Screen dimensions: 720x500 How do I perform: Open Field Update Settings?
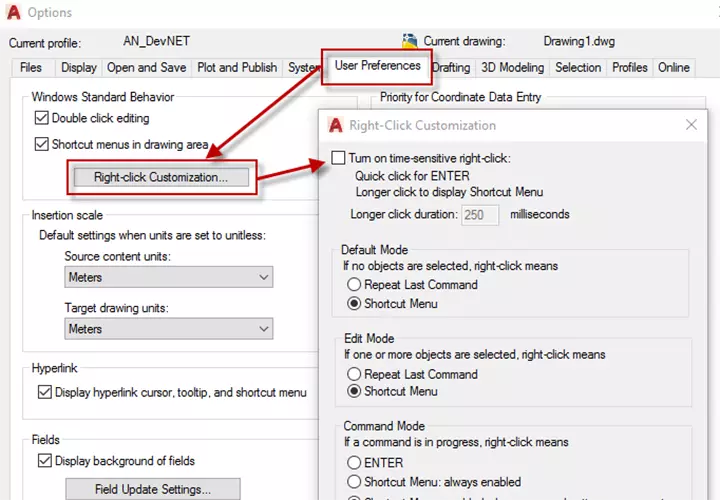(x=153, y=489)
